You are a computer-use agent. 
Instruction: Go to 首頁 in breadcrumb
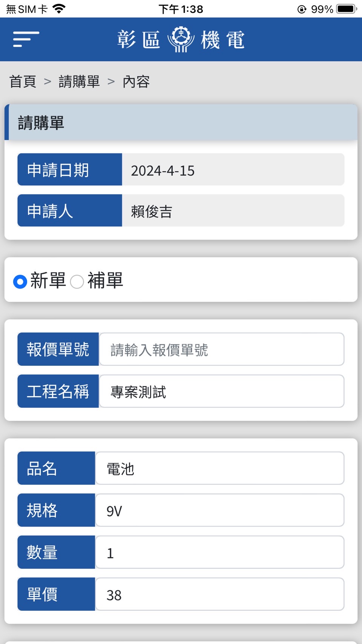23,82
